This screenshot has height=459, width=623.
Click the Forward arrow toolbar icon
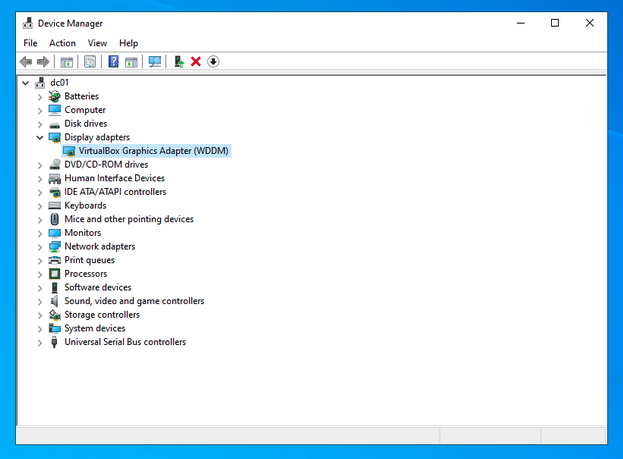click(43, 62)
